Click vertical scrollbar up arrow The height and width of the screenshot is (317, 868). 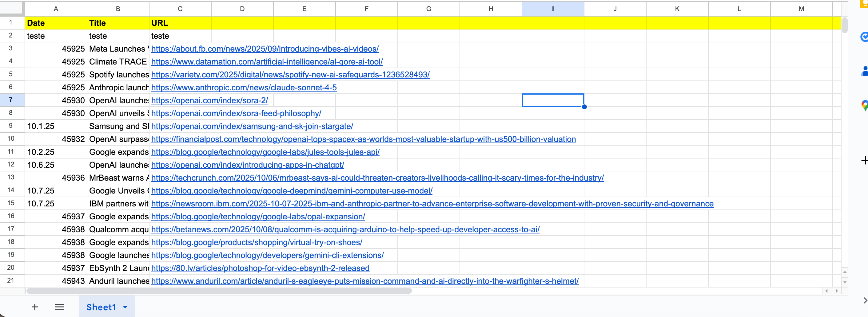tap(845, 272)
